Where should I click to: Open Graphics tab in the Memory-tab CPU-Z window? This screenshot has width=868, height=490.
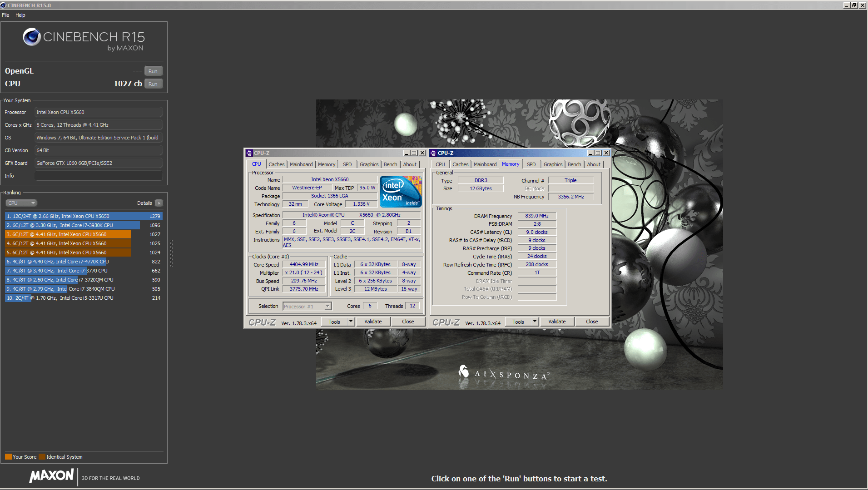[x=553, y=164]
